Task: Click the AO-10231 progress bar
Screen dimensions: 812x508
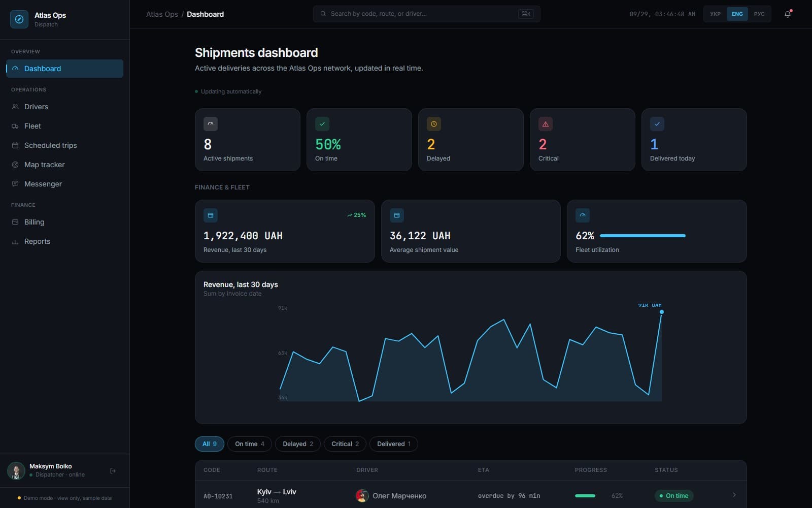Action: point(585,496)
